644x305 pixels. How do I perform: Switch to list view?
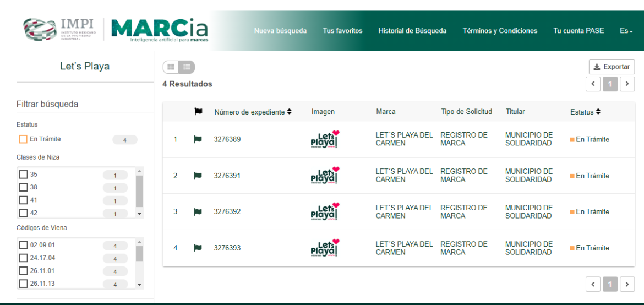click(187, 67)
